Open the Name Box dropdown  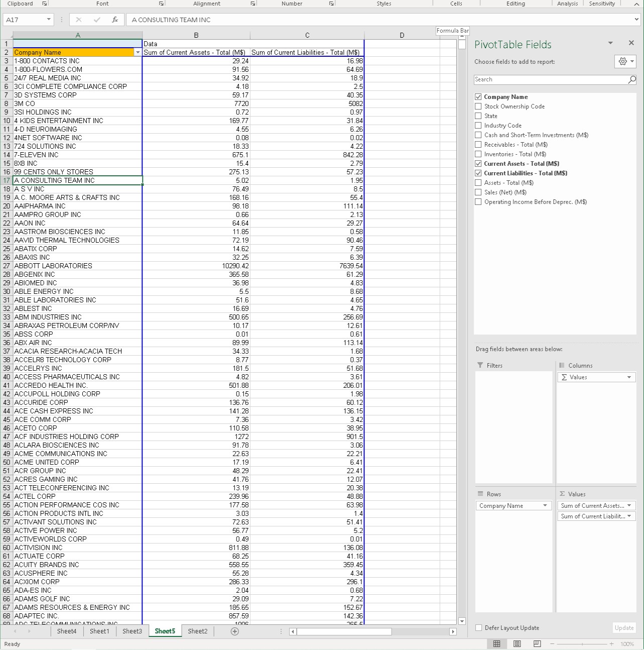click(x=48, y=19)
